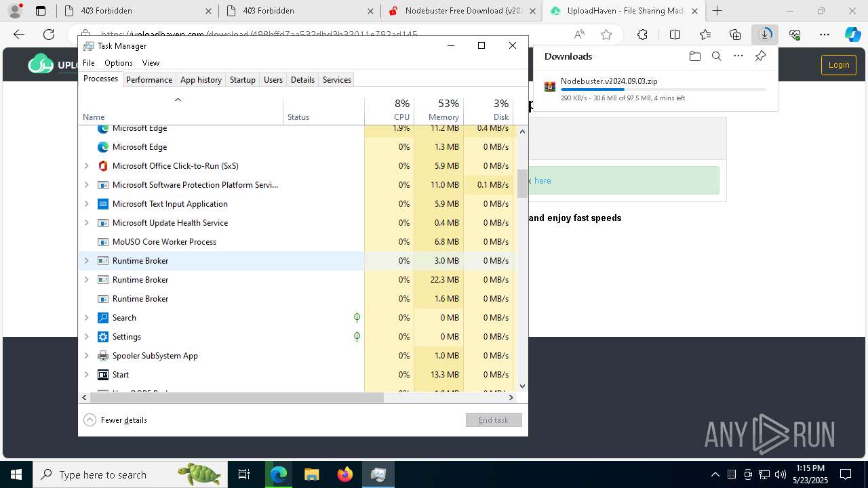Screen dimensions: 868x488
Task: Click Nodebuster zip file icon in downloads
Action: 550,87
